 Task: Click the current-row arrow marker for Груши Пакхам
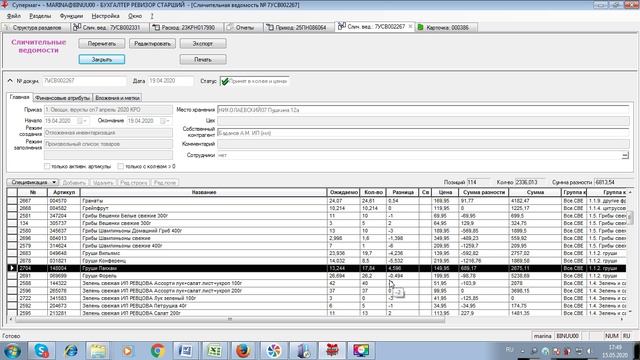[x=12, y=268]
